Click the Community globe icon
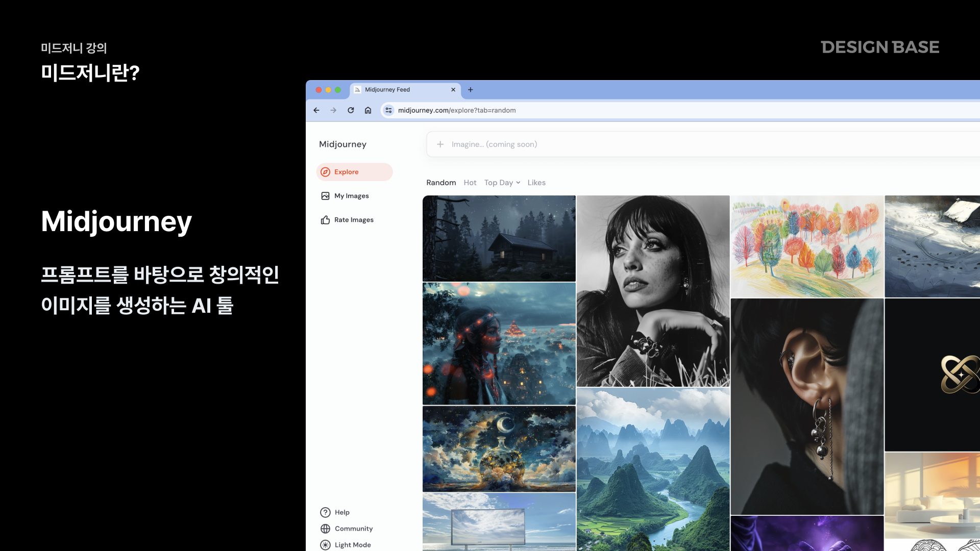980x551 pixels. pos(325,529)
